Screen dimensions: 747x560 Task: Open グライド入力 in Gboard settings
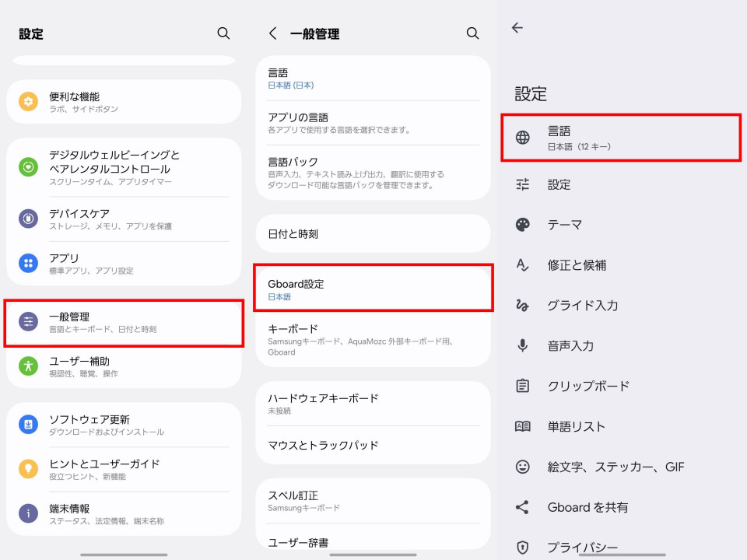coord(622,305)
